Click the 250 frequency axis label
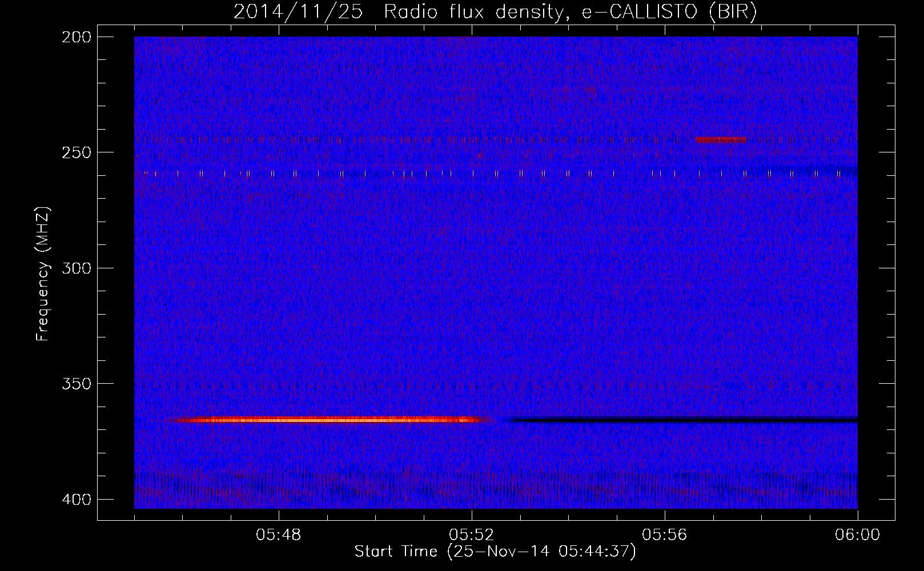 tap(76, 152)
